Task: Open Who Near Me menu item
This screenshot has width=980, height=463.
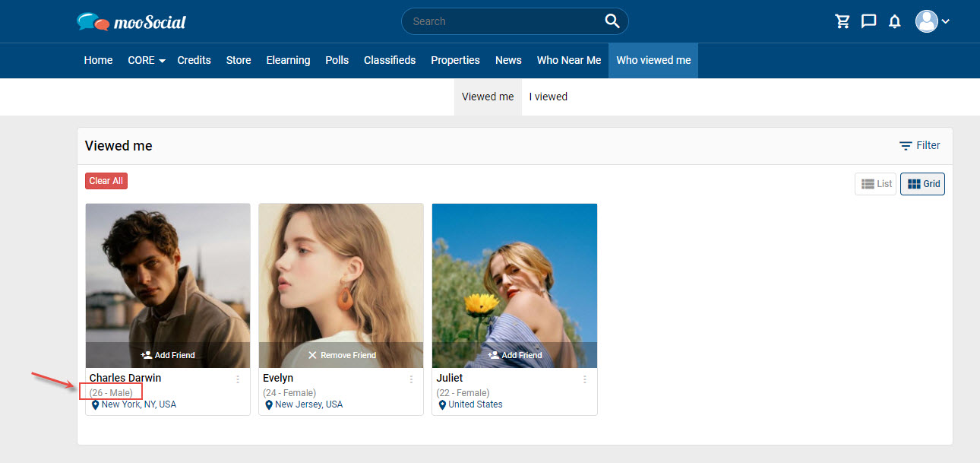Action: coord(569,60)
